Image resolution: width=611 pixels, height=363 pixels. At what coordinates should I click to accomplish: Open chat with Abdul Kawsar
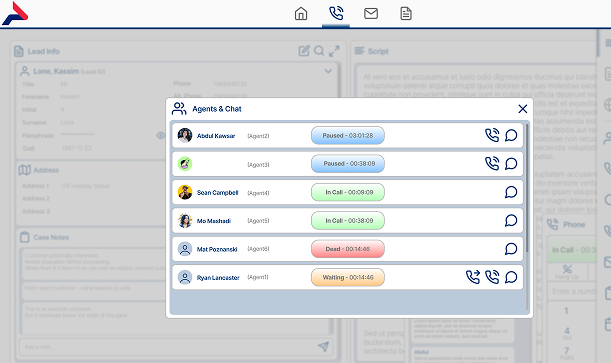[511, 135]
